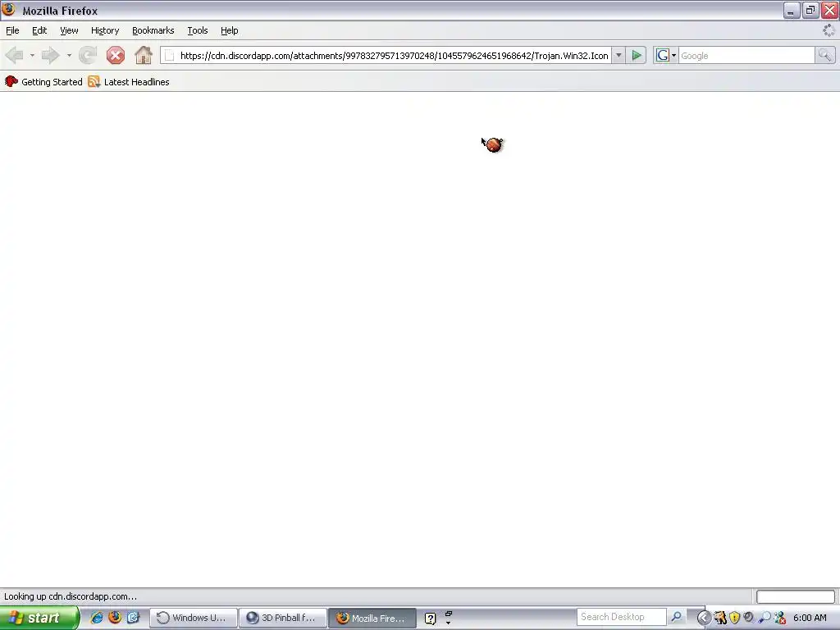840x630 pixels.
Task: Open the Tools menu
Action: 197,30
